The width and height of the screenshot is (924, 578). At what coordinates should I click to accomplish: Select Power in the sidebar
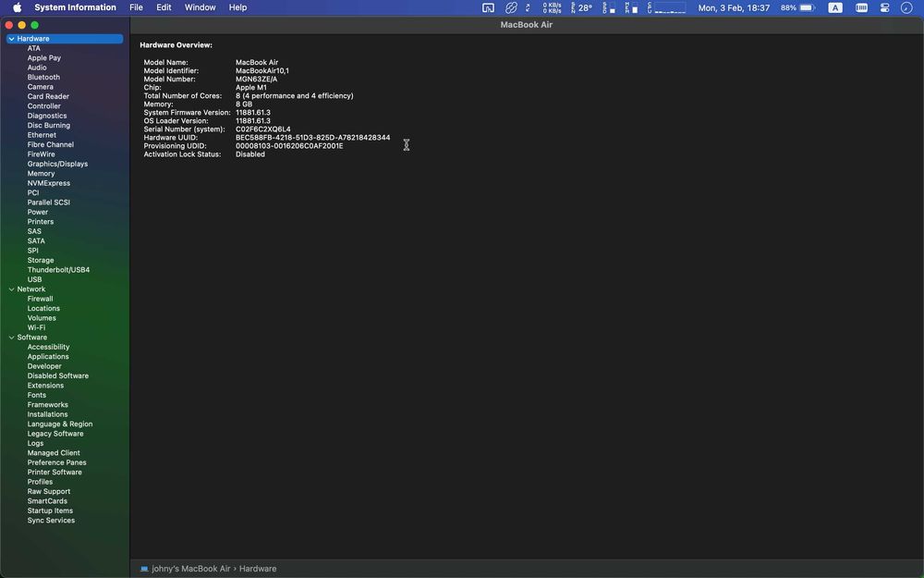pyautogui.click(x=38, y=213)
